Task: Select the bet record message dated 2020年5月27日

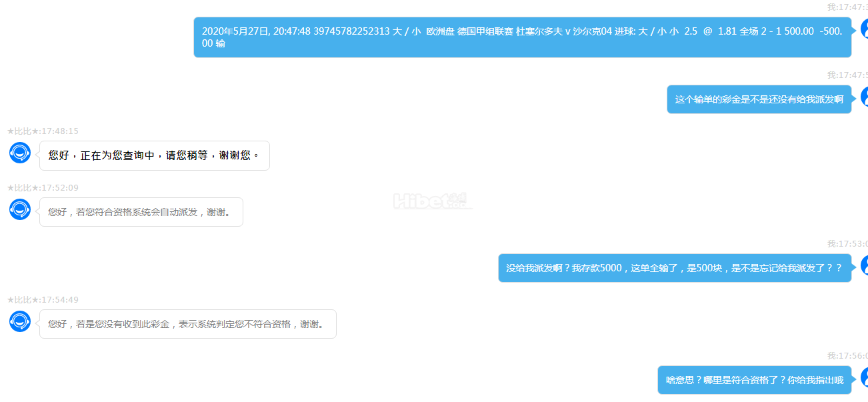Action: coord(523,37)
